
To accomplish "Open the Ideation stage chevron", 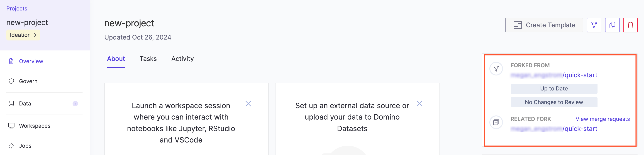I will [x=35, y=35].
